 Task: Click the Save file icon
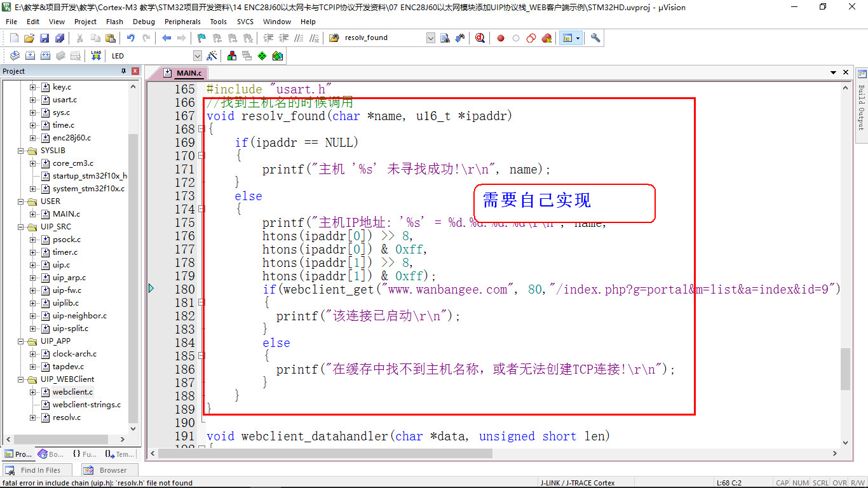click(x=44, y=38)
